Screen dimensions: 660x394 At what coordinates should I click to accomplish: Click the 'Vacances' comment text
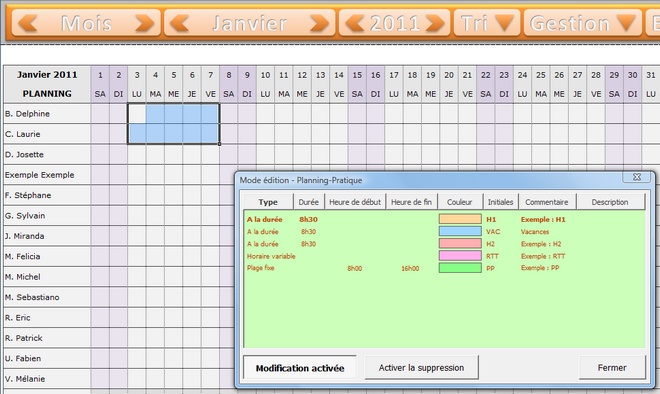[535, 232]
